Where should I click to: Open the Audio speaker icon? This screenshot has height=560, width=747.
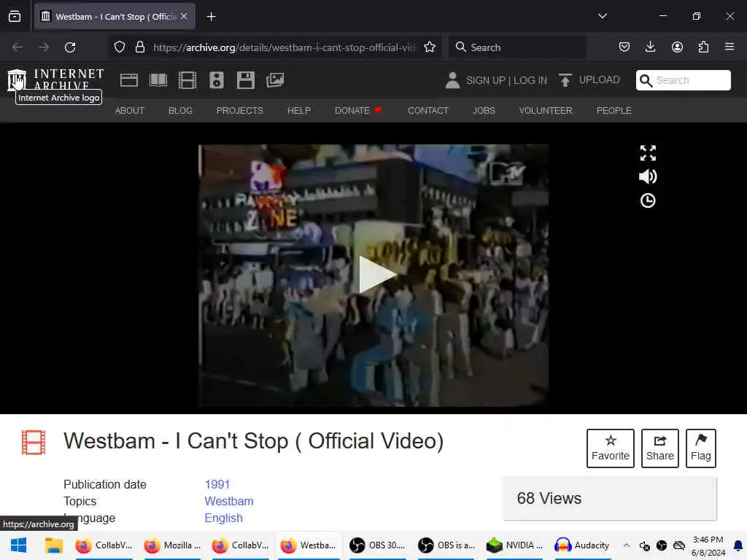click(x=216, y=80)
